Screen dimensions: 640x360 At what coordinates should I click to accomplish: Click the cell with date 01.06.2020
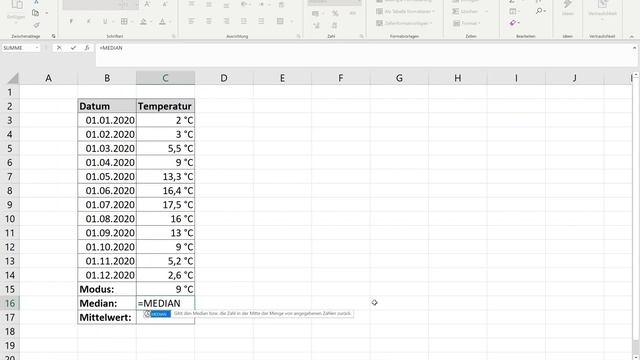[107, 191]
